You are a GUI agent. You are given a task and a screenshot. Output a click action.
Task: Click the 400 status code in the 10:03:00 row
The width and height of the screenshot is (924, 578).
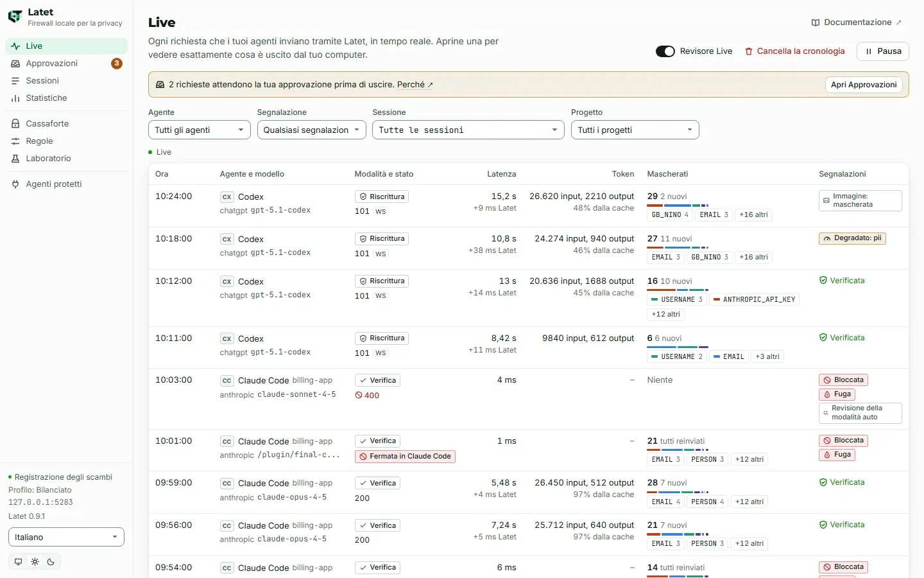pyautogui.click(x=367, y=396)
